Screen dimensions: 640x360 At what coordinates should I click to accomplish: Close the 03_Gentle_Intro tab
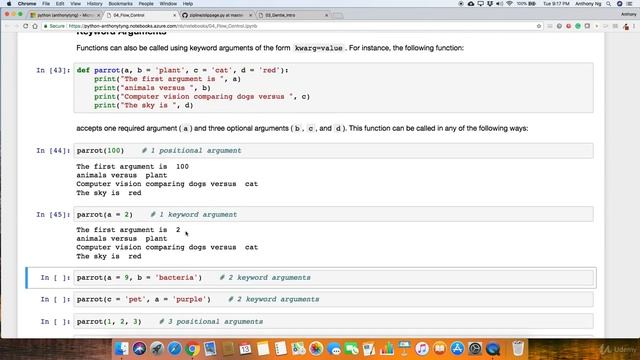tap(326, 15)
